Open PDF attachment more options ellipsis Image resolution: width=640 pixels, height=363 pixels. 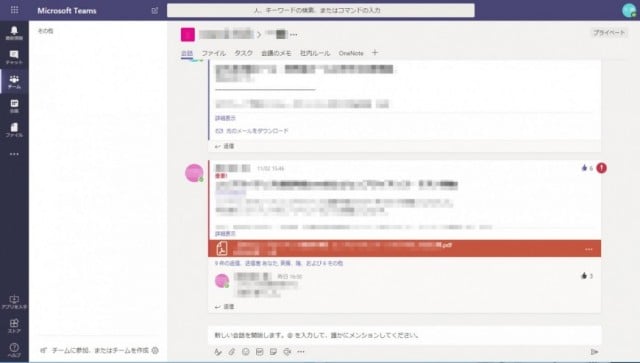pyautogui.click(x=589, y=249)
